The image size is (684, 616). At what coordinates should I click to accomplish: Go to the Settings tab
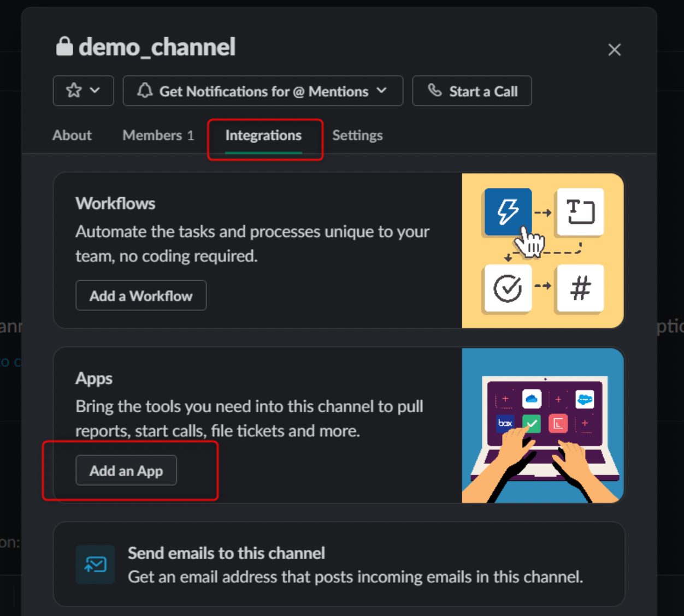pyautogui.click(x=357, y=135)
